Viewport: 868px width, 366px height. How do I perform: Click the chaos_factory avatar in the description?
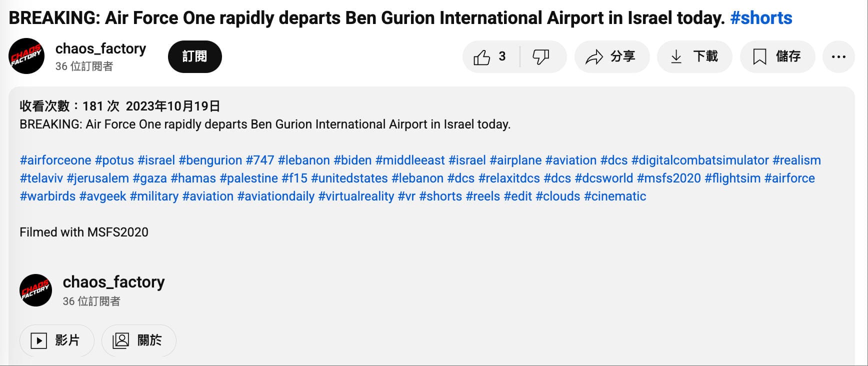(35, 290)
